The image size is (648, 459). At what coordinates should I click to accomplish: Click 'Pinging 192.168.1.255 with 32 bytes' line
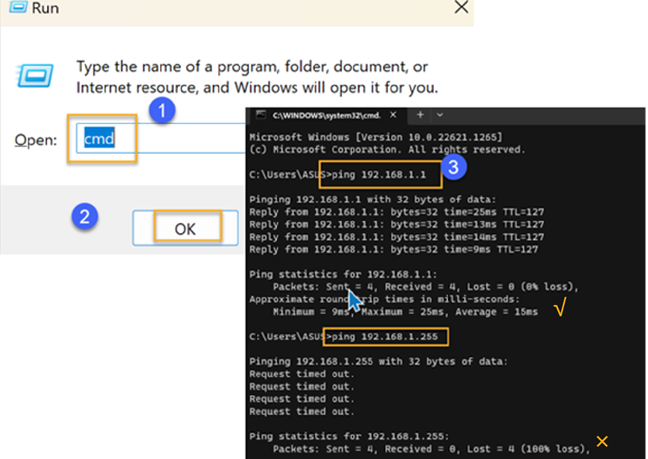(x=378, y=361)
